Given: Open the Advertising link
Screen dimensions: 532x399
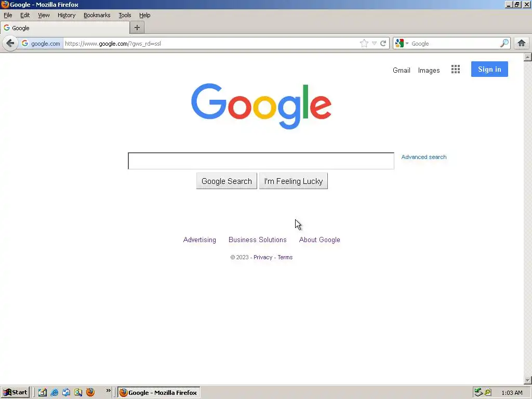Looking at the screenshot, I should 199,240.
